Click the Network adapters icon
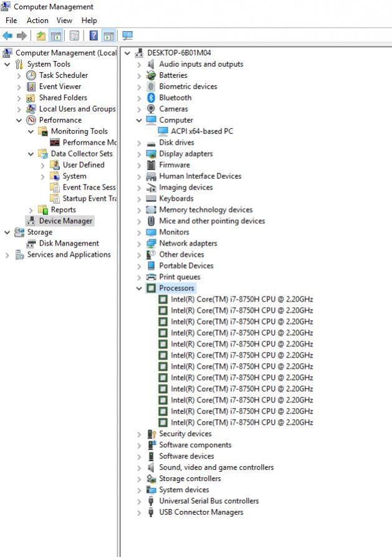Screen dimensions: 392x557 point(151,244)
